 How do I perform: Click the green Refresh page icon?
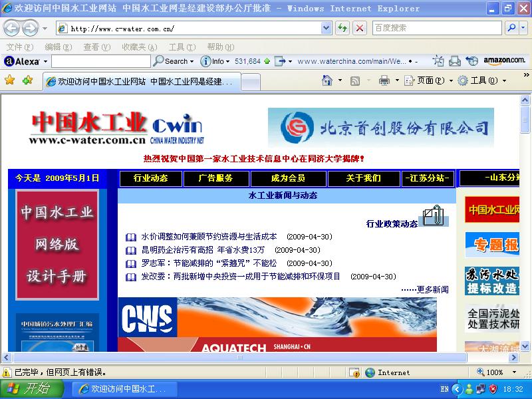click(x=342, y=29)
